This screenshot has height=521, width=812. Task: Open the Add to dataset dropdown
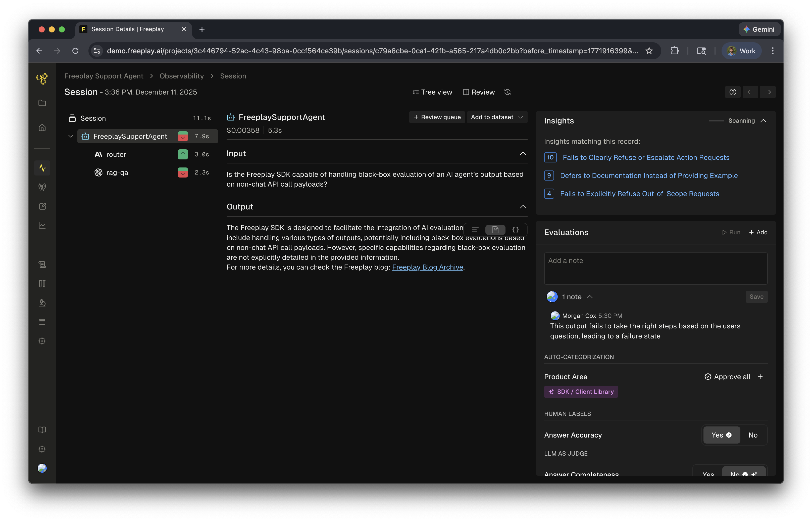coord(497,117)
